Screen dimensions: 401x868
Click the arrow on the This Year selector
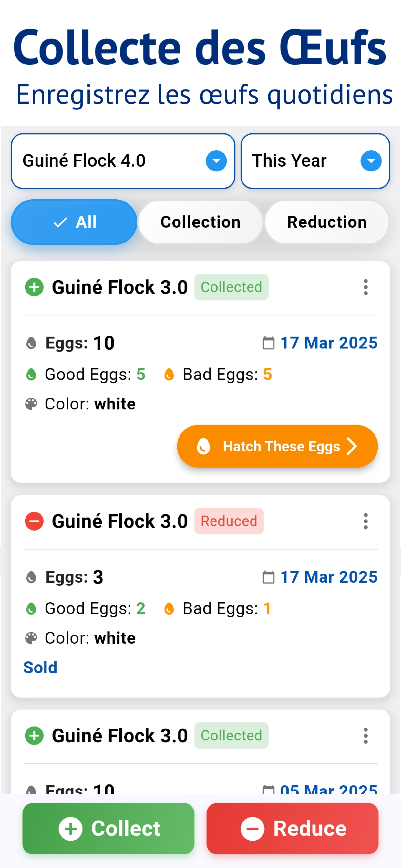[371, 161]
